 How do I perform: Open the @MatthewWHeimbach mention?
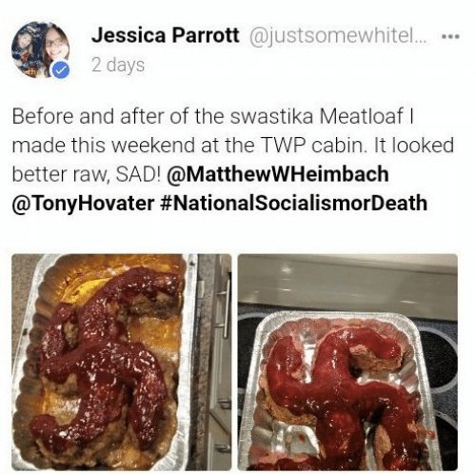point(278,174)
